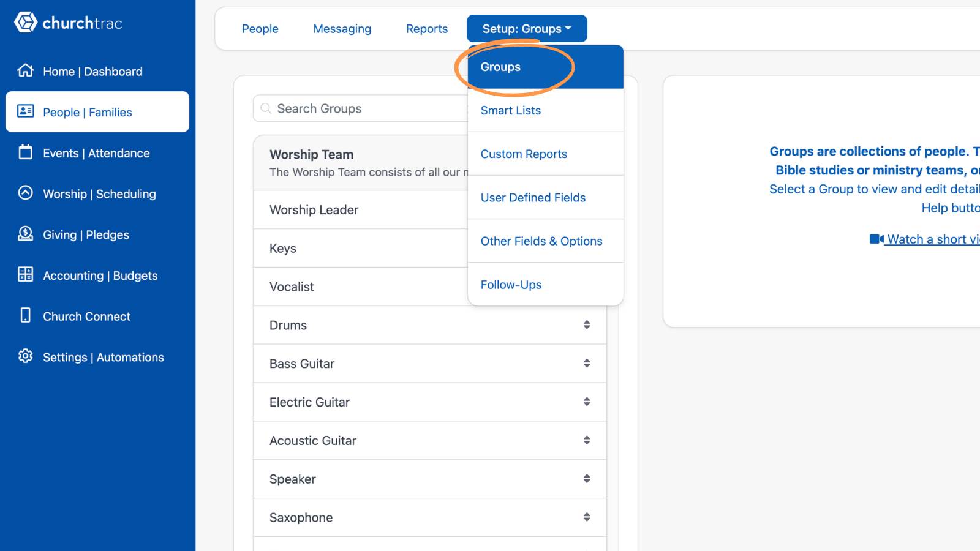Click the magnifier icon in Search Groups

[x=266, y=108]
